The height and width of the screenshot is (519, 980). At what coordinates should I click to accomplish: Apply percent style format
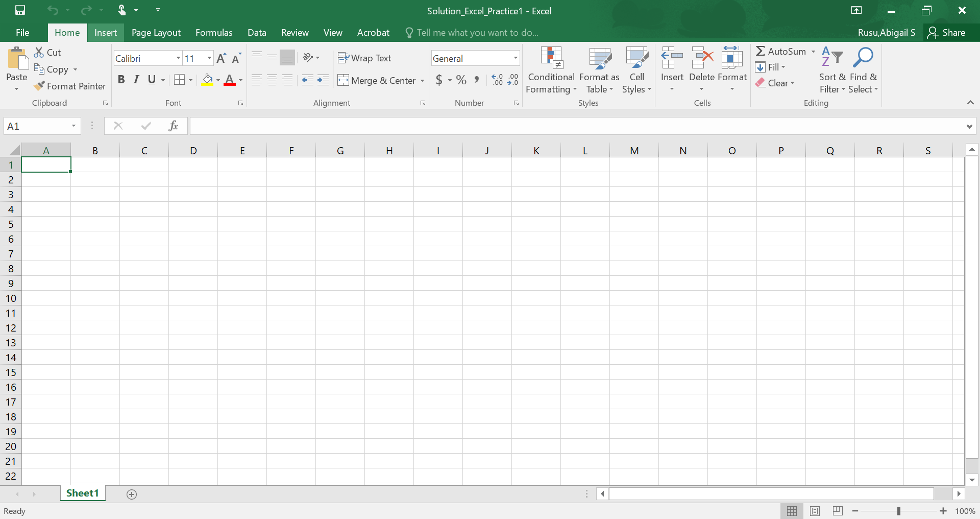pos(461,80)
